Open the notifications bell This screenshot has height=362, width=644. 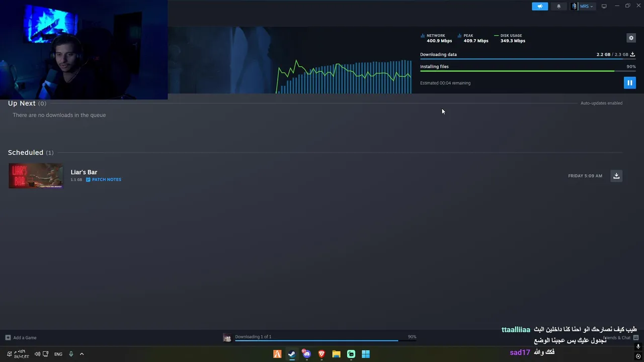click(558, 6)
